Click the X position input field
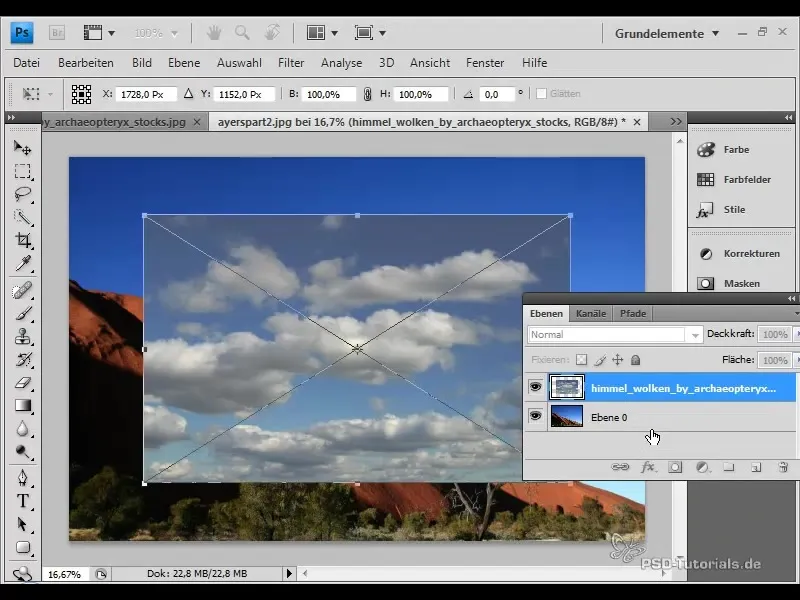The height and width of the screenshot is (600, 800). (x=146, y=94)
